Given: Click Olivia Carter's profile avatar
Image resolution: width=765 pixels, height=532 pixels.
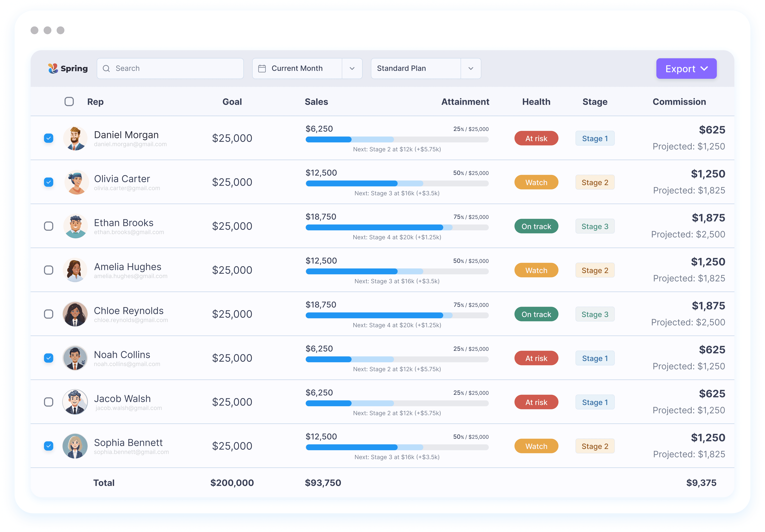Looking at the screenshot, I should tap(76, 182).
